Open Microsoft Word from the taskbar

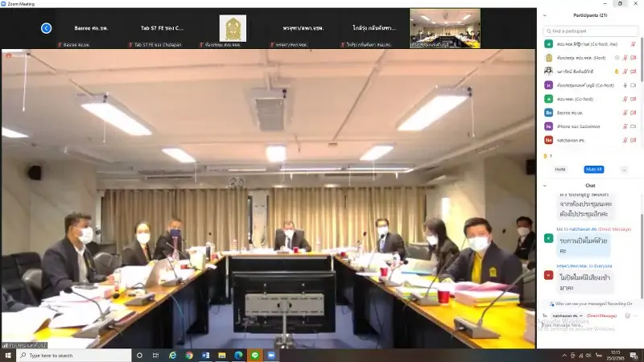[x=205, y=356]
